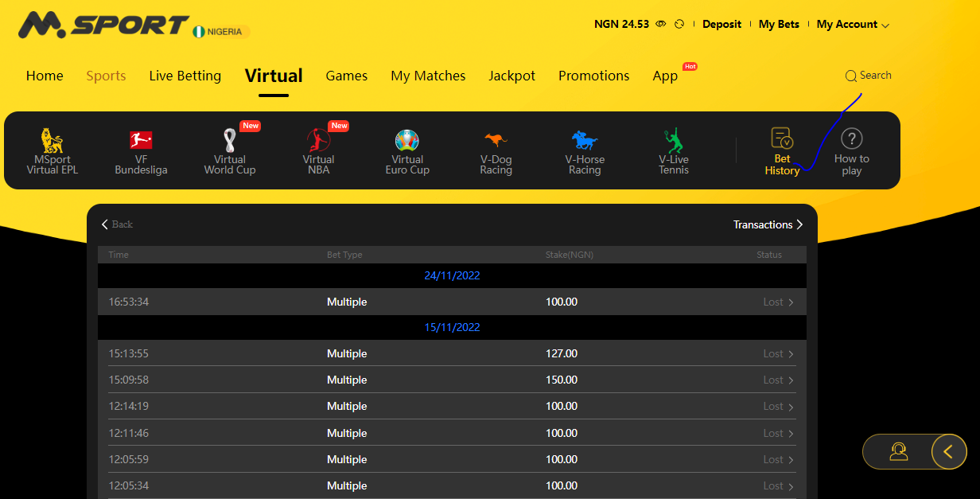Viewport: 980px width, 499px height.
Task: Open the Search function
Action: point(868,76)
